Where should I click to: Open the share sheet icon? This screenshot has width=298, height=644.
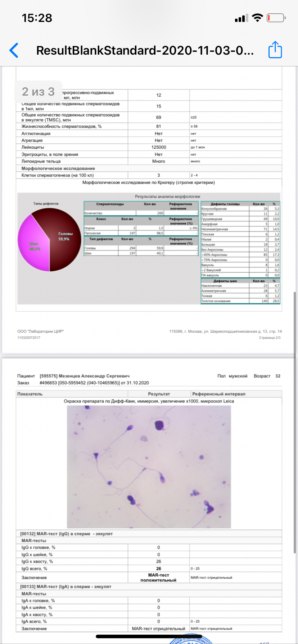pyautogui.click(x=275, y=50)
